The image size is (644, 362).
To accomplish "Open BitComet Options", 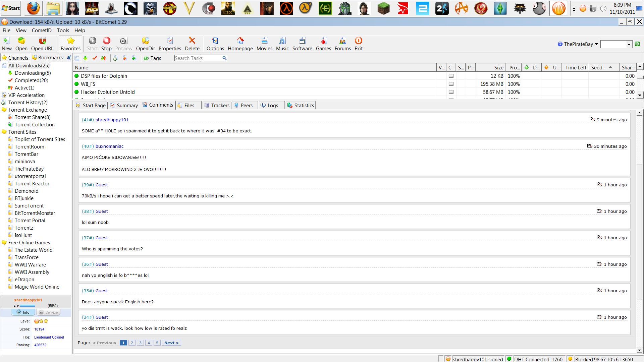I will (215, 44).
